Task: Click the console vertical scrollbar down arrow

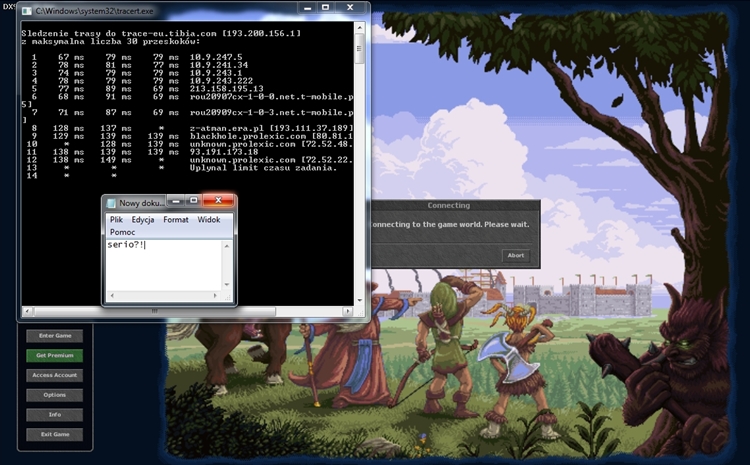Action: pyautogui.click(x=360, y=300)
